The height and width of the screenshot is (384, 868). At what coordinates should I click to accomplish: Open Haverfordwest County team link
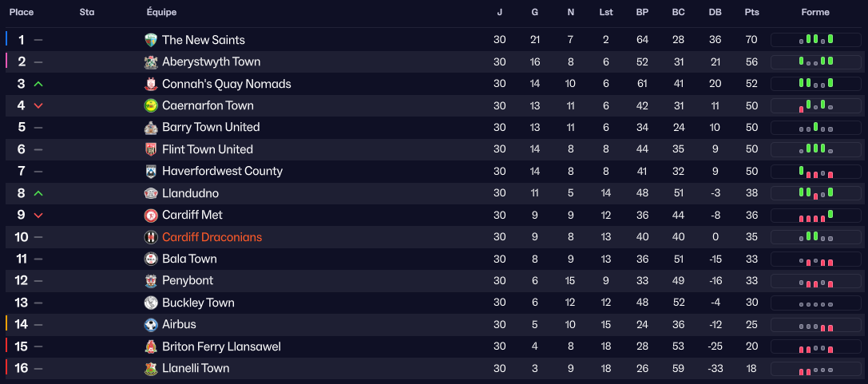point(222,171)
